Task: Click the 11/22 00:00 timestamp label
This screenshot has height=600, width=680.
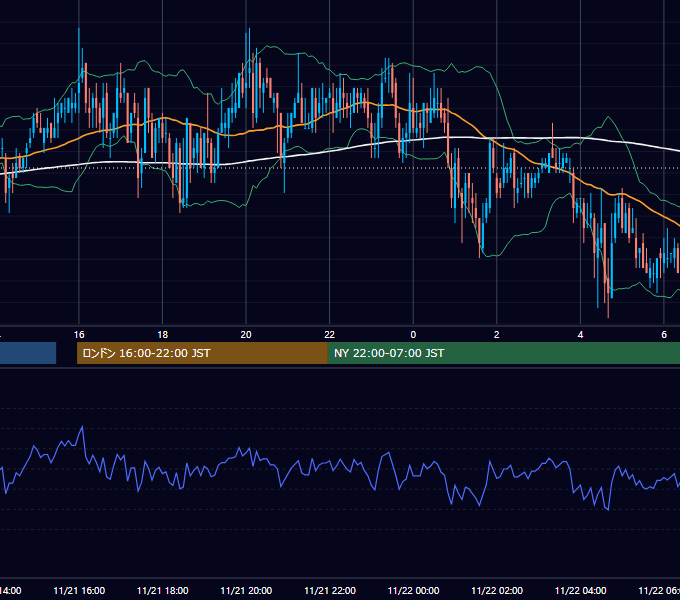Action: point(413,590)
